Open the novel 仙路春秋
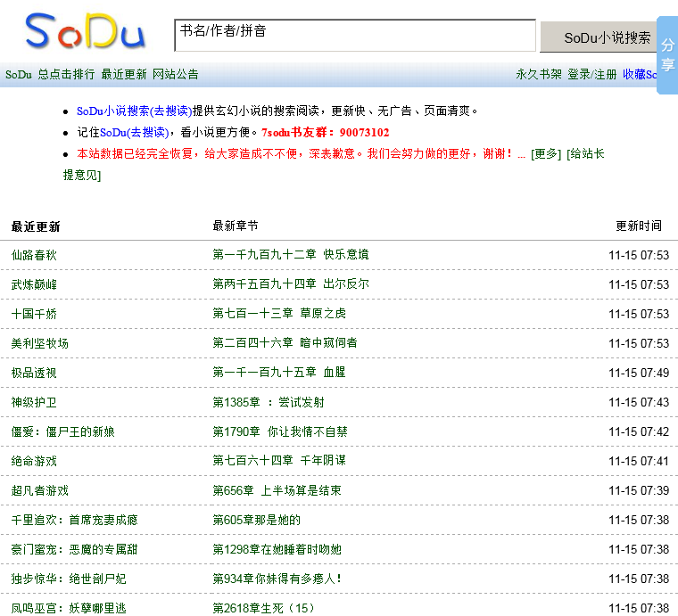678x616 pixels. coord(34,255)
